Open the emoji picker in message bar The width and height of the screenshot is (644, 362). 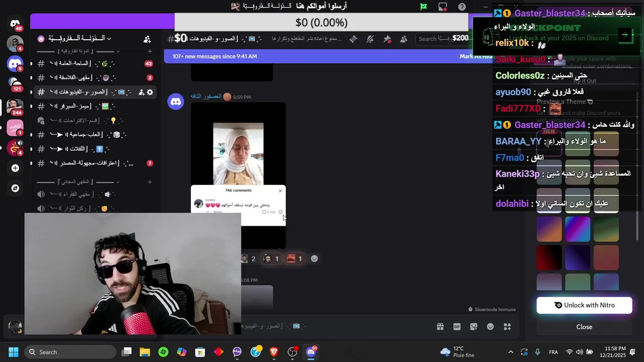point(490,326)
